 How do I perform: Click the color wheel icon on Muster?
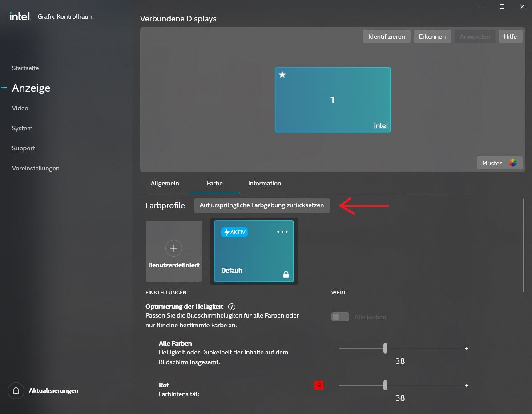pyautogui.click(x=513, y=163)
